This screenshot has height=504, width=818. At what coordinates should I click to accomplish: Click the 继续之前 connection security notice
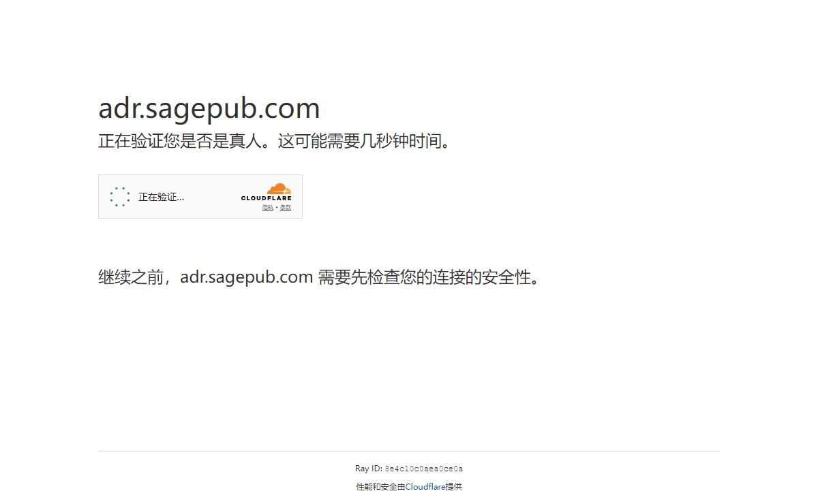[320, 277]
